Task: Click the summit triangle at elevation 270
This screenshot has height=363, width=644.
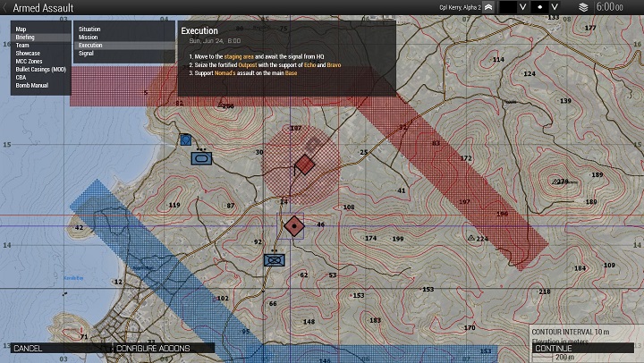Action: click(555, 181)
